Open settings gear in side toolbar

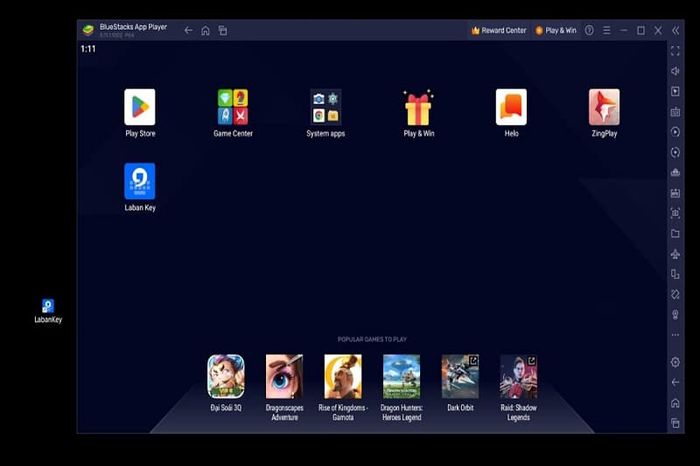675,362
